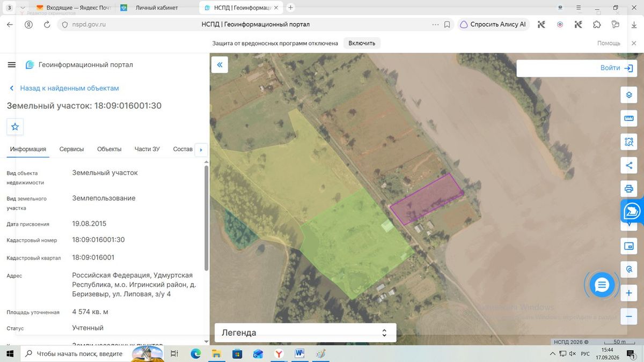Select the ruler measurement tool
The width and height of the screenshot is (644, 362).
coord(628,119)
